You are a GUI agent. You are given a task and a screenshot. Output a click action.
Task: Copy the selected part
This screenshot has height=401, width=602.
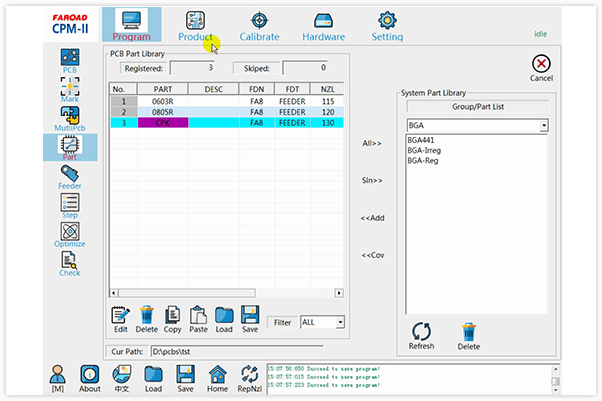[172, 319]
